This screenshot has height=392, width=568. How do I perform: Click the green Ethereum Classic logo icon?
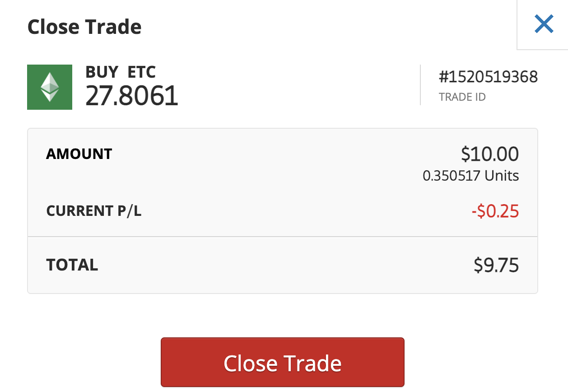click(x=50, y=87)
